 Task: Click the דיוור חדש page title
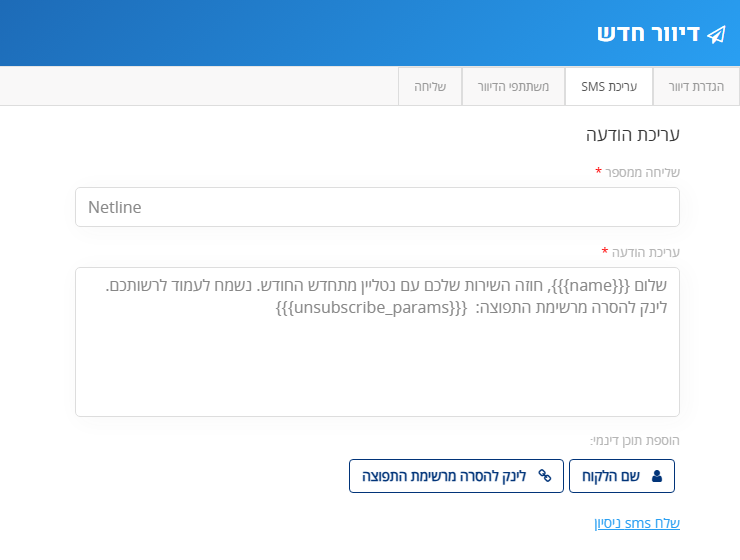pyautogui.click(x=648, y=34)
